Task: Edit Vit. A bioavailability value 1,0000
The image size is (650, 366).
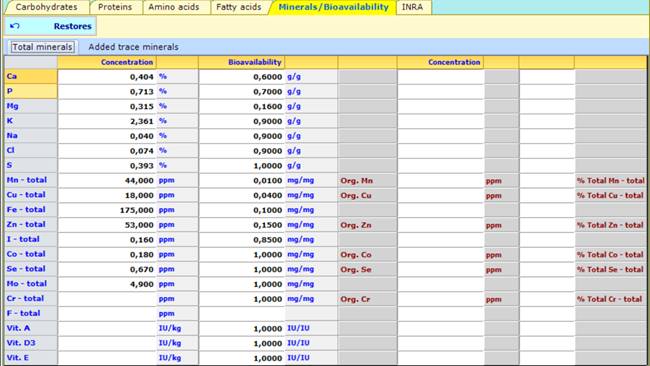Action: coord(242,328)
